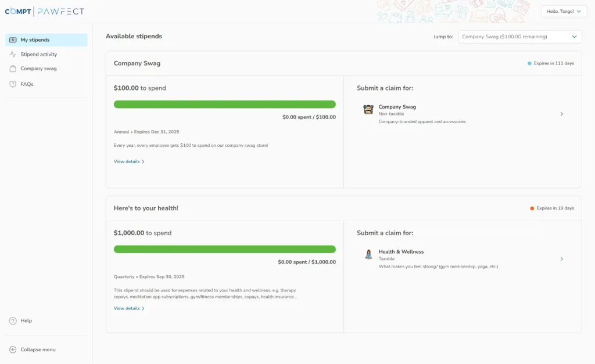Select Company swag in the sidebar

point(38,69)
